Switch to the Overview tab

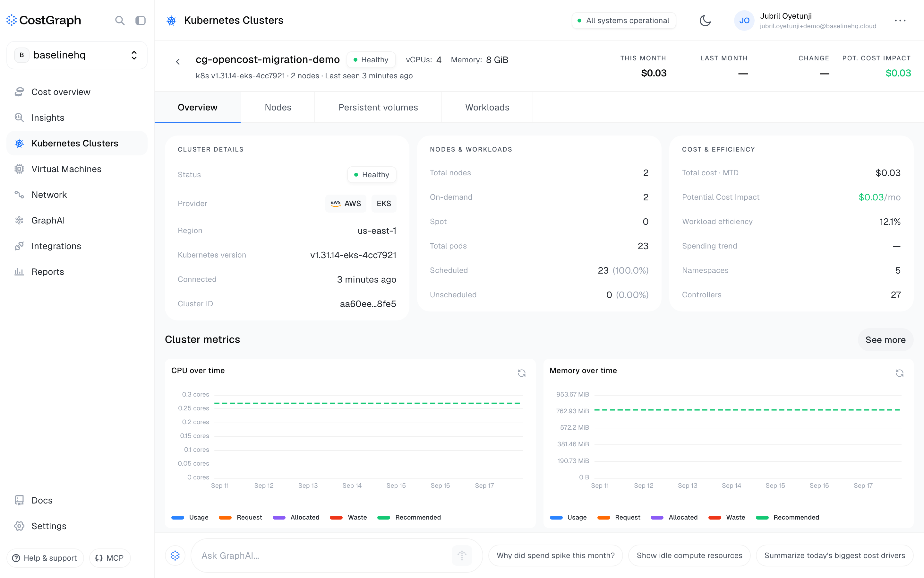point(197,107)
